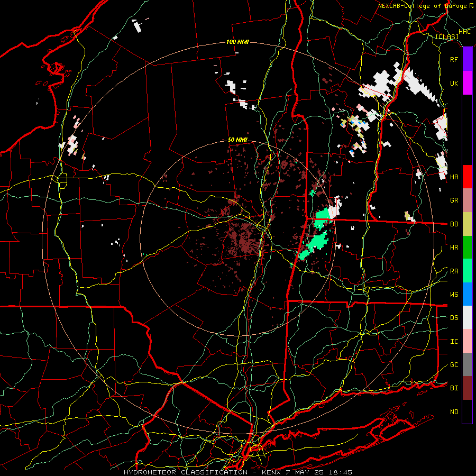Click the 7 MAY 25 date text

[x=306, y=472]
